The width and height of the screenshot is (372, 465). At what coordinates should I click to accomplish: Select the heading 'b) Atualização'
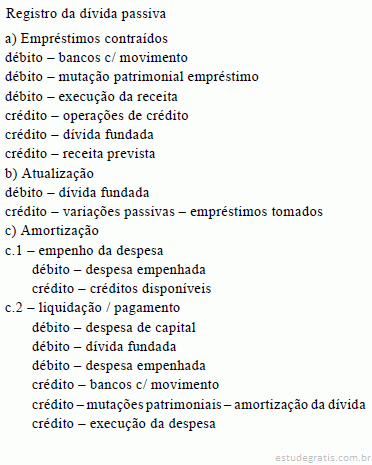tap(49, 174)
